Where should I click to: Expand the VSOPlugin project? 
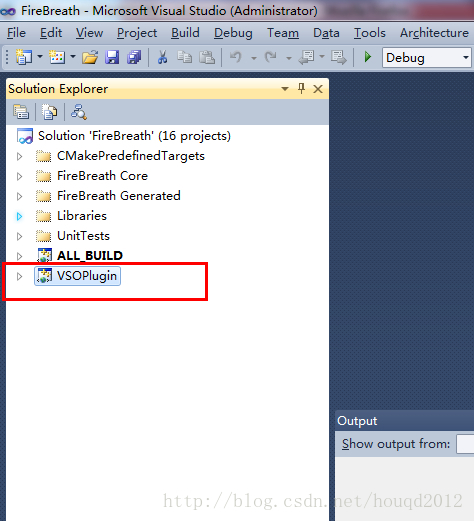click(x=19, y=276)
